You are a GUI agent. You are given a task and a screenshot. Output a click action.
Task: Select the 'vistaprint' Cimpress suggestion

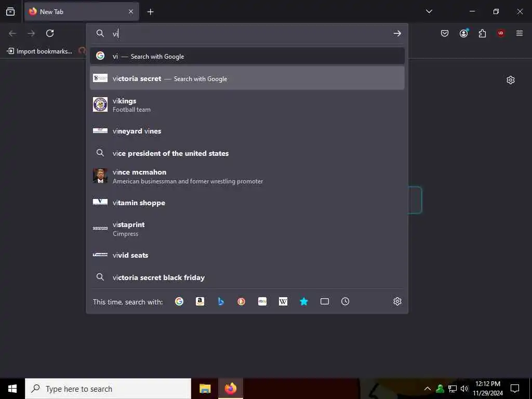247,229
